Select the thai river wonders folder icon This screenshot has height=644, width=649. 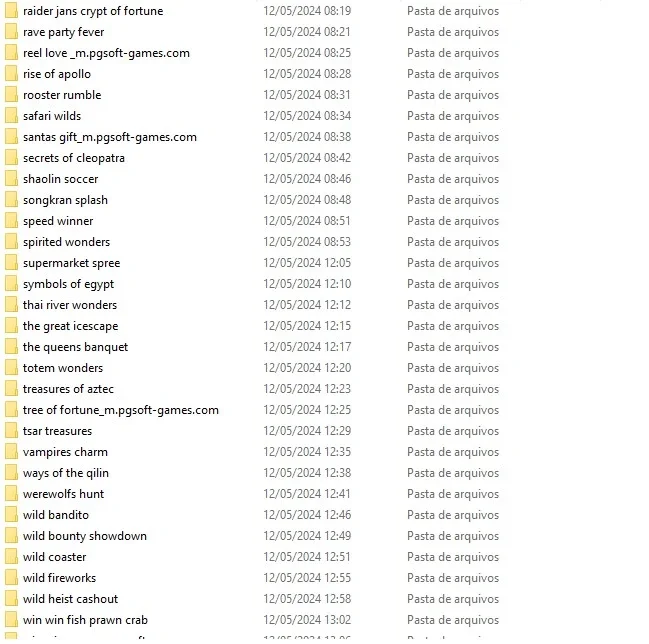pyautogui.click(x=11, y=305)
